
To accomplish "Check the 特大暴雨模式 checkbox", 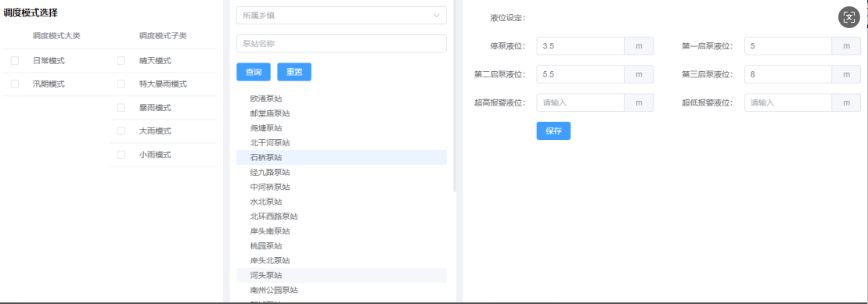I will 121,84.
